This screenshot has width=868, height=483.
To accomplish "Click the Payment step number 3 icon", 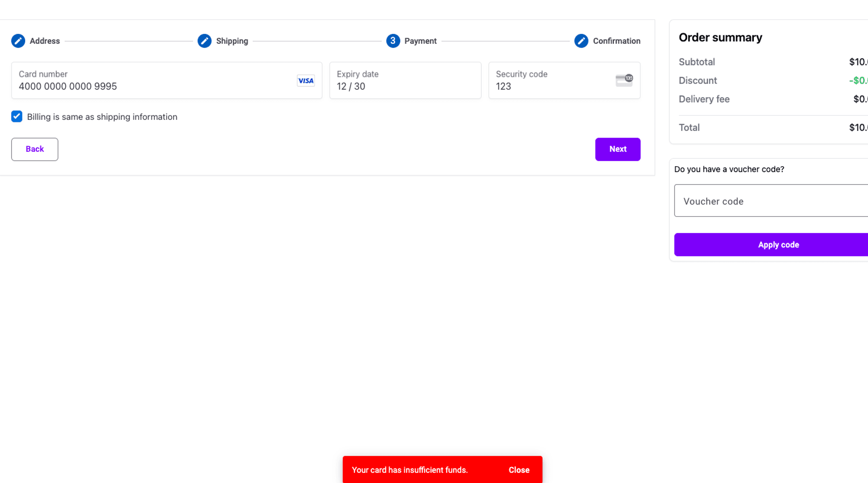I will (393, 41).
